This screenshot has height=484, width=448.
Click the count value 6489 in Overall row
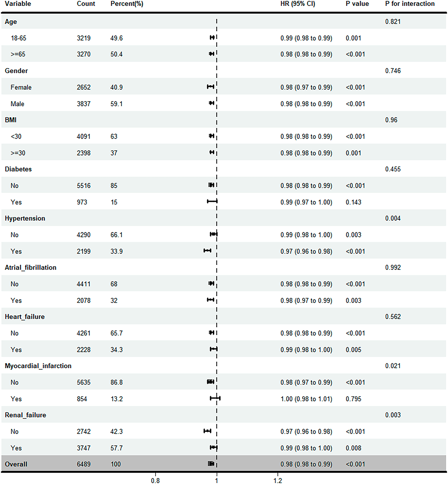84,464
